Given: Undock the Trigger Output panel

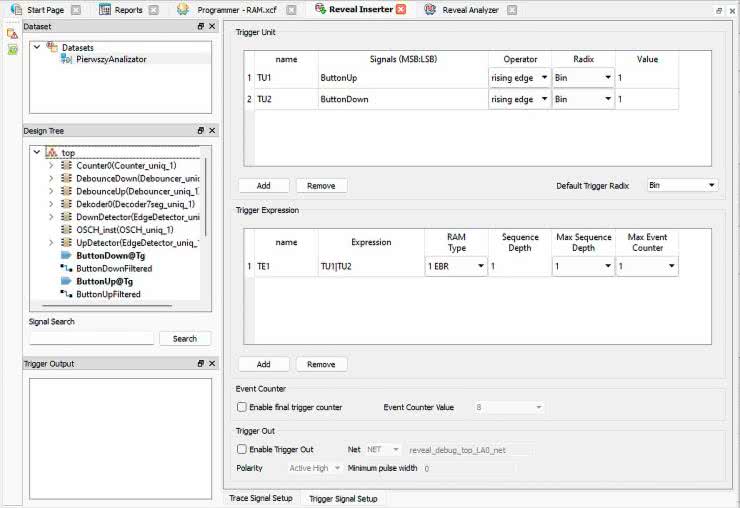Looking at the screenshot, I should tap(200, 364).
